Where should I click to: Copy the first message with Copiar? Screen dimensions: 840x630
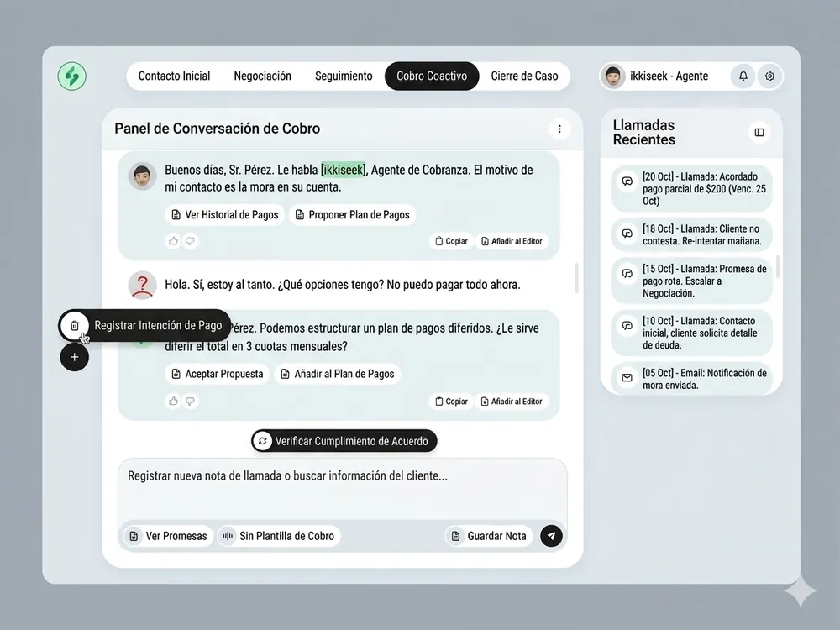coord(451,241)
